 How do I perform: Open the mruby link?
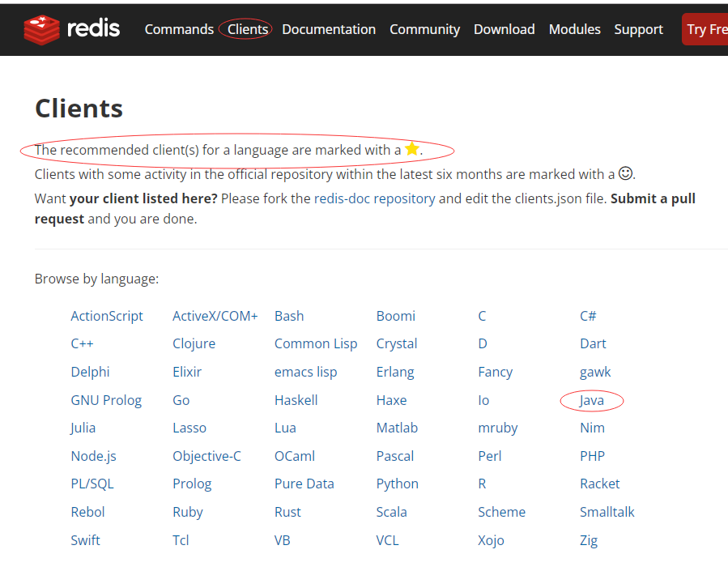(x=498, y=428)
